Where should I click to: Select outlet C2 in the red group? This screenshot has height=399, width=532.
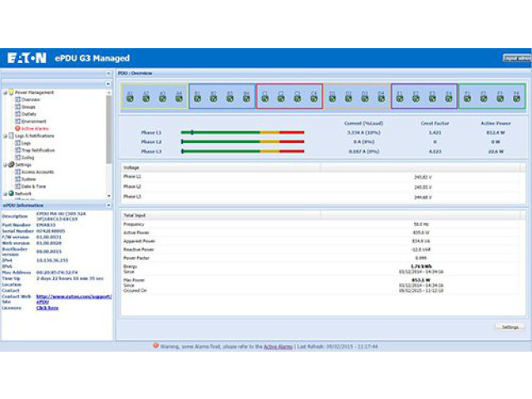click(281, 98)
